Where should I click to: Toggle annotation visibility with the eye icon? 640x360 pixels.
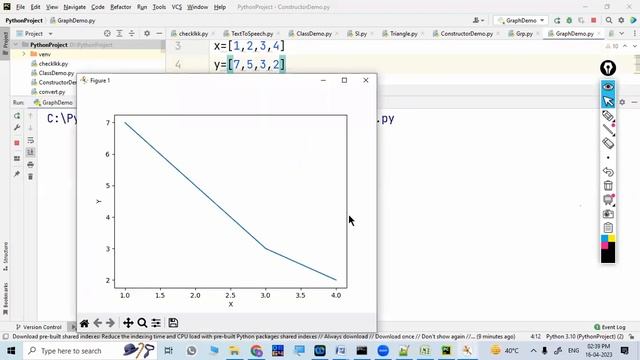click(x=608, y=87)
